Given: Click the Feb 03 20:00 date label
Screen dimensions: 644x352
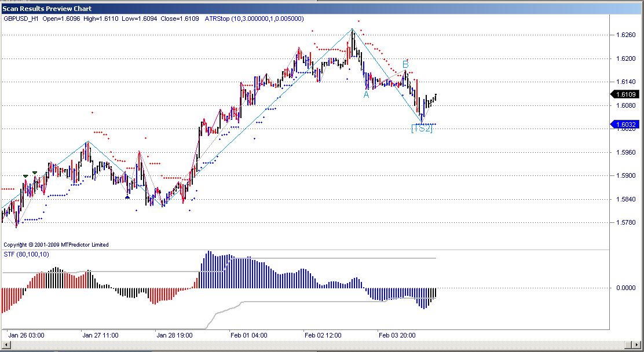Looking at the screenshot, I should click(x=397, y=335).
